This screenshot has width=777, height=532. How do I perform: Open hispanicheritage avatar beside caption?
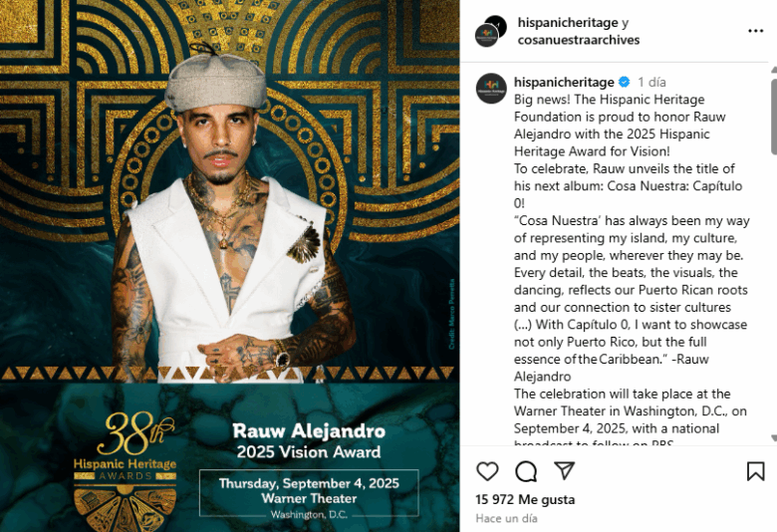click(x=491, y=89)
